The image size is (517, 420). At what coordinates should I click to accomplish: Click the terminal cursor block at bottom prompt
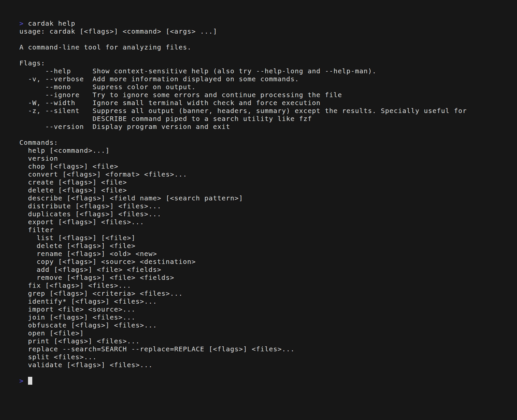(x=30, y=381)
